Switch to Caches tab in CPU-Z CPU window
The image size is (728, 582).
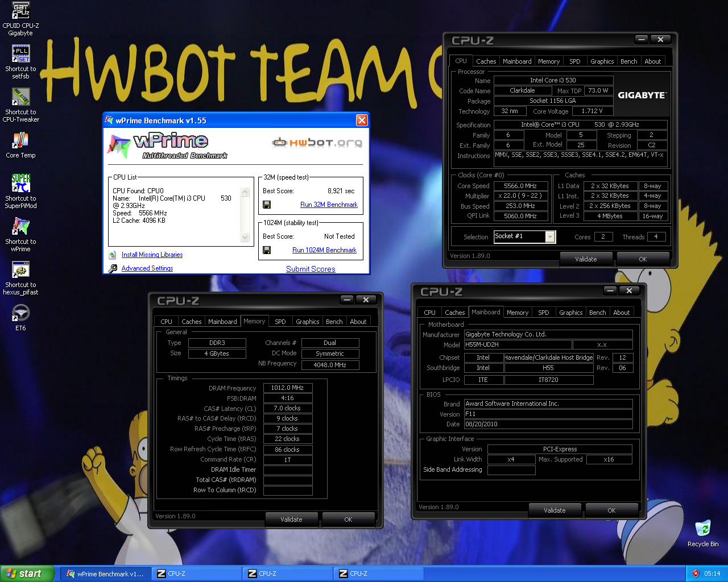click(486, 61)
